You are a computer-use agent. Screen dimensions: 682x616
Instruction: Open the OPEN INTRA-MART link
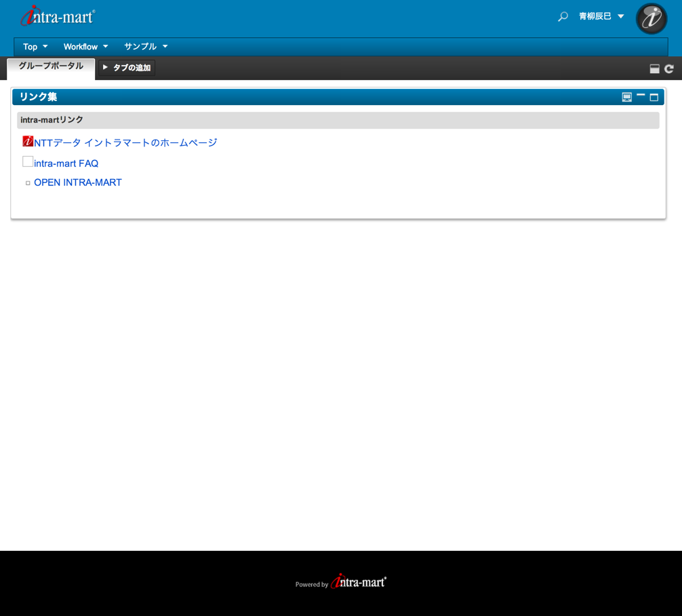[78, 182]
